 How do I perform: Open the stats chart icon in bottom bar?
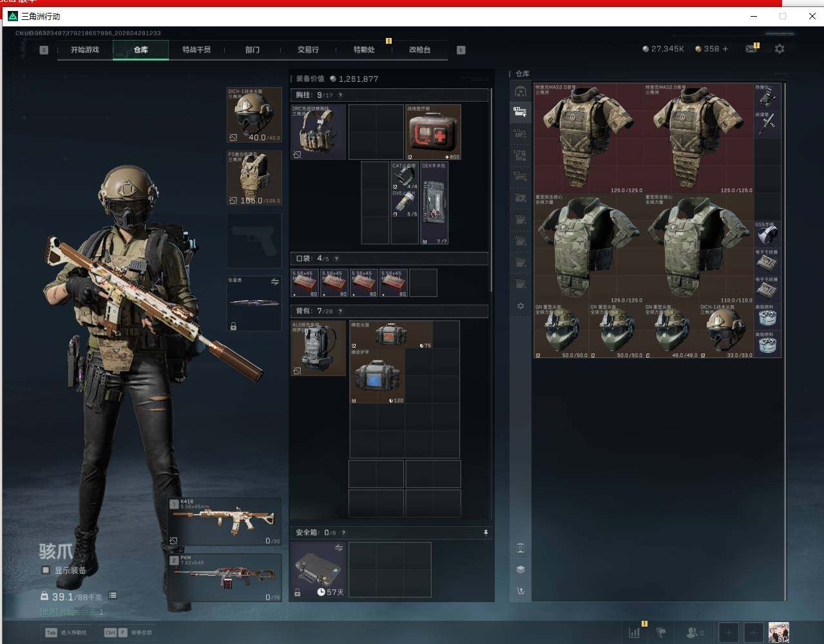click(635, 632)
